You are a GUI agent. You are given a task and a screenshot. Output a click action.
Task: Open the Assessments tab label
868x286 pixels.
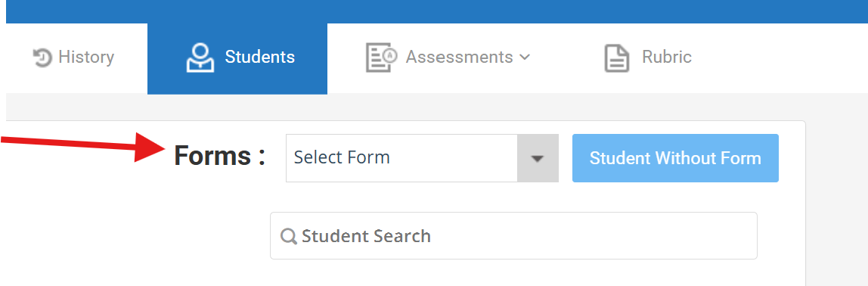tap(460, 57)
